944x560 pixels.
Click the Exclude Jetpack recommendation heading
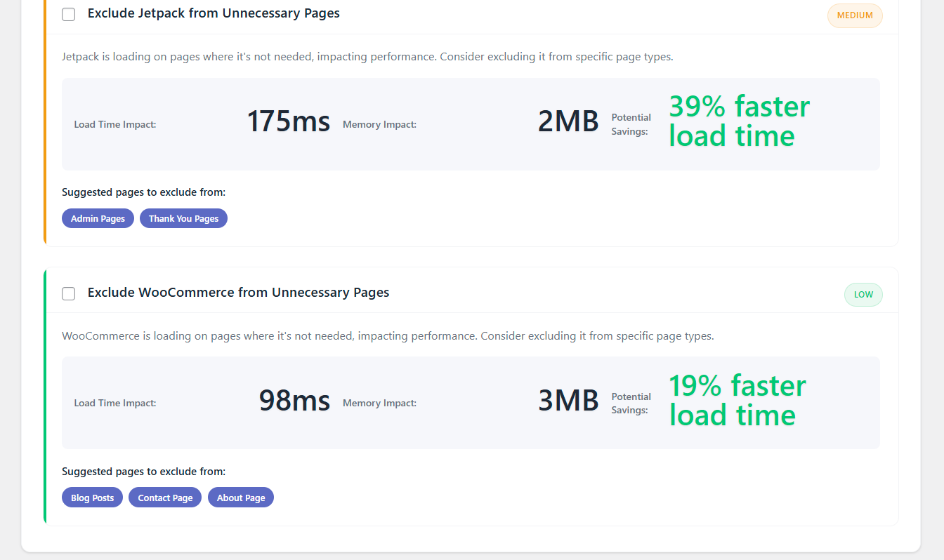pos(213,13)
